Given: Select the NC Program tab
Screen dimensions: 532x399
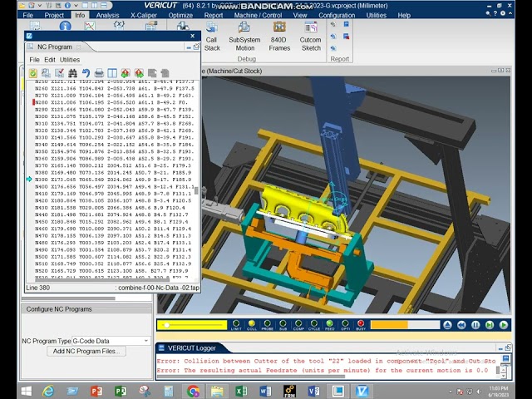Looking at the screenshot, I should (54, 47).
